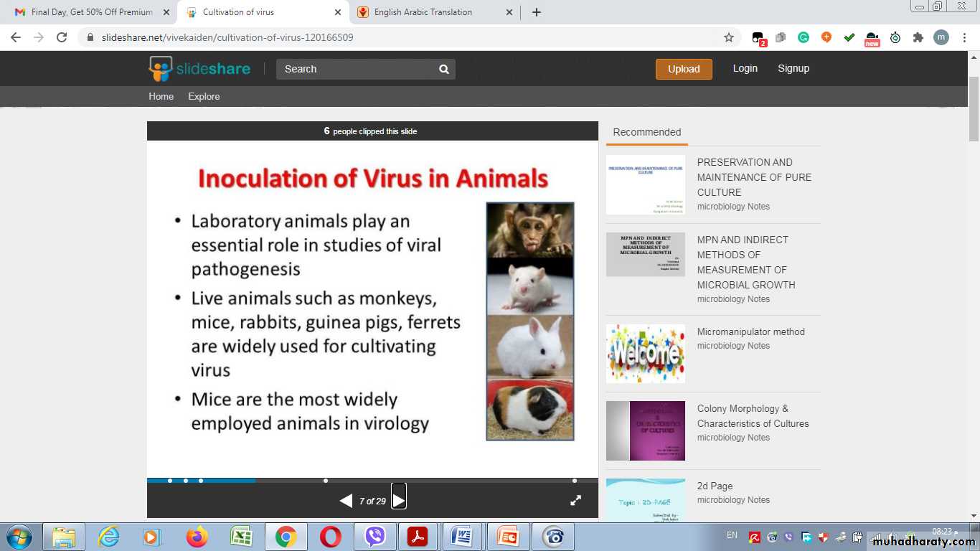Launch Viber from the taskbar

click(x=374, y=537)
